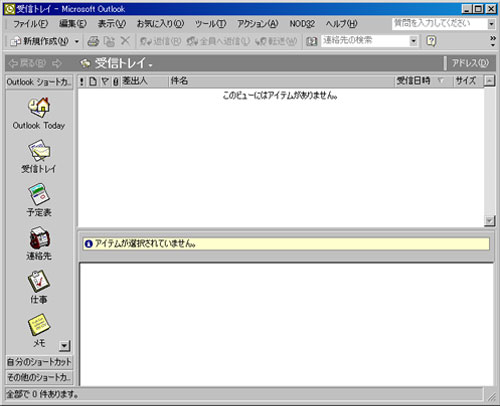The width and height of the screenshot is (500, 406).
Task: Click the address book icon in toolbar
Action: [x=311, y=41]
